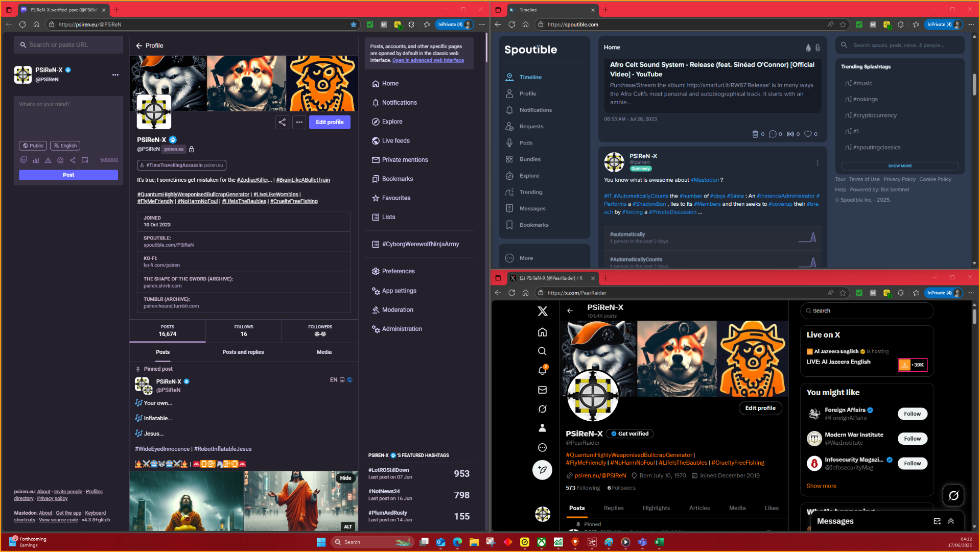Open the #cryptocurrency trending splashtag
The image size is (980, 552).
tap(875, 115)
